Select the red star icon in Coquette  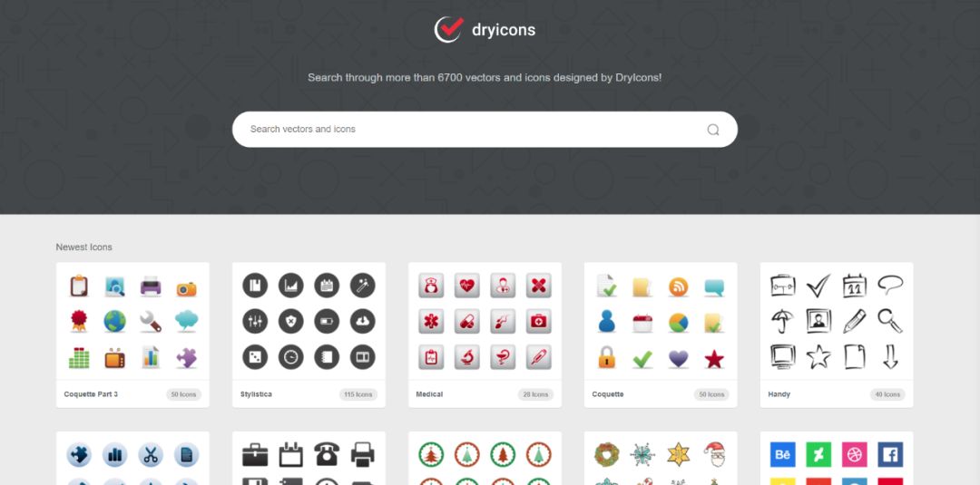[714, 358]
